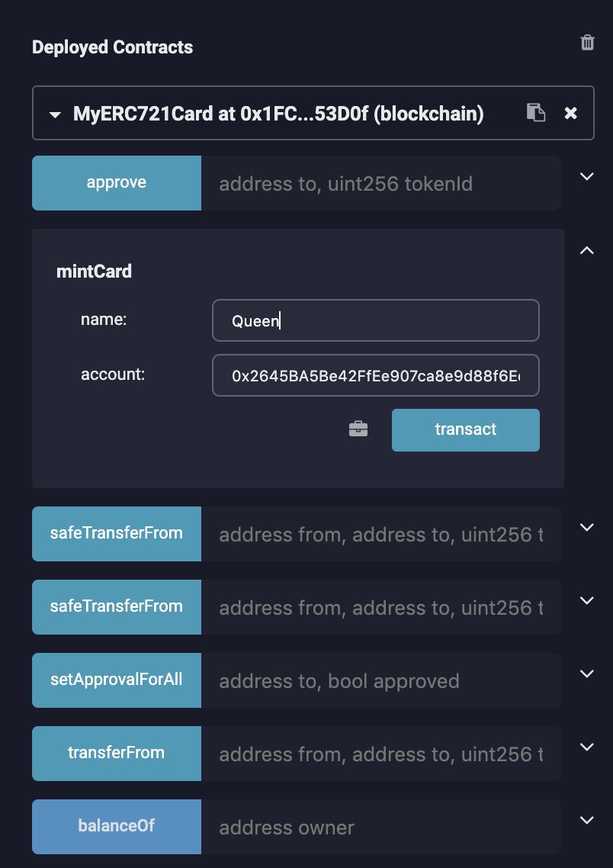The image size is (613, 868).
Task: Click the approve parameters input field
Action: pyautogui.click(x=380, y=183)
